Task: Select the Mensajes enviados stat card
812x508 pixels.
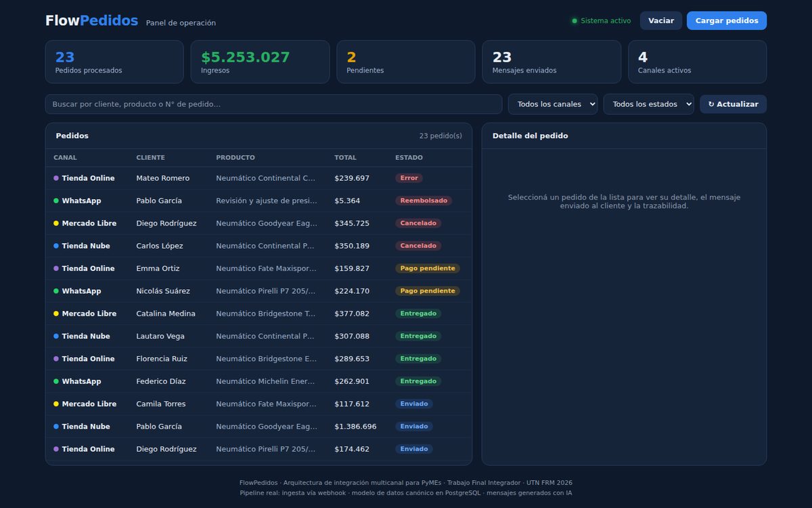Action: [551, 62]
